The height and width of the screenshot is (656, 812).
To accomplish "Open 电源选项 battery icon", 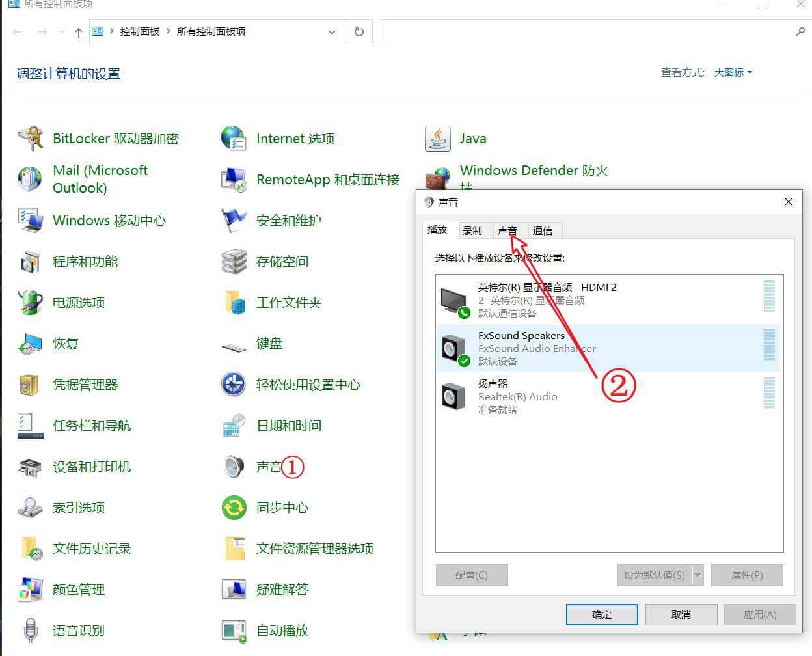I will pos(30,303).
